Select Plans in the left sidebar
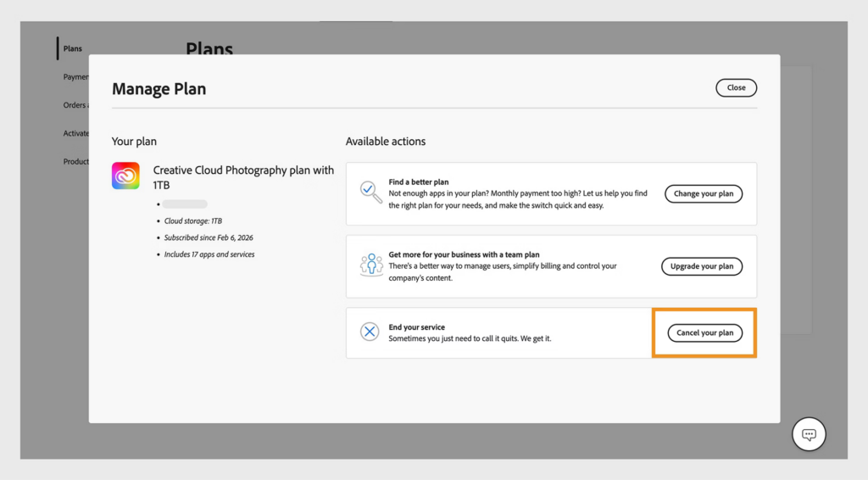The image size is (868, 480). 73,48
